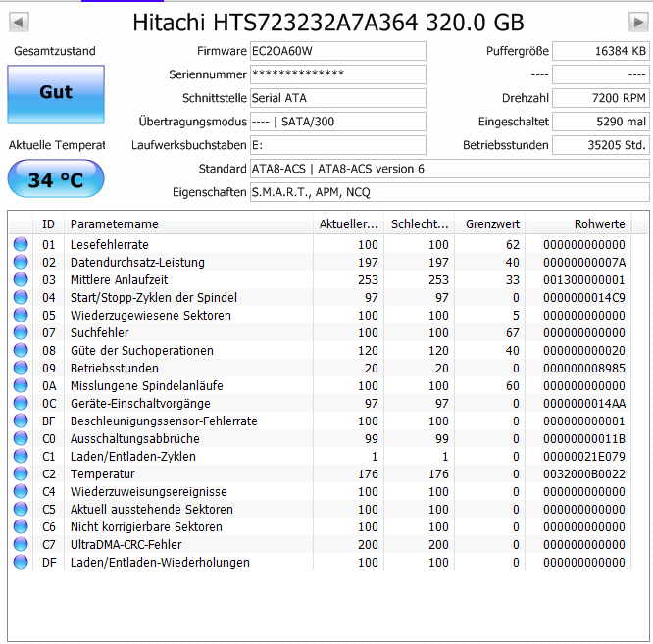Image resolution: width=653 pixels, height=644 pixels.
Task: Click raw value 00000000011B
Action: [x=583, y=439]
